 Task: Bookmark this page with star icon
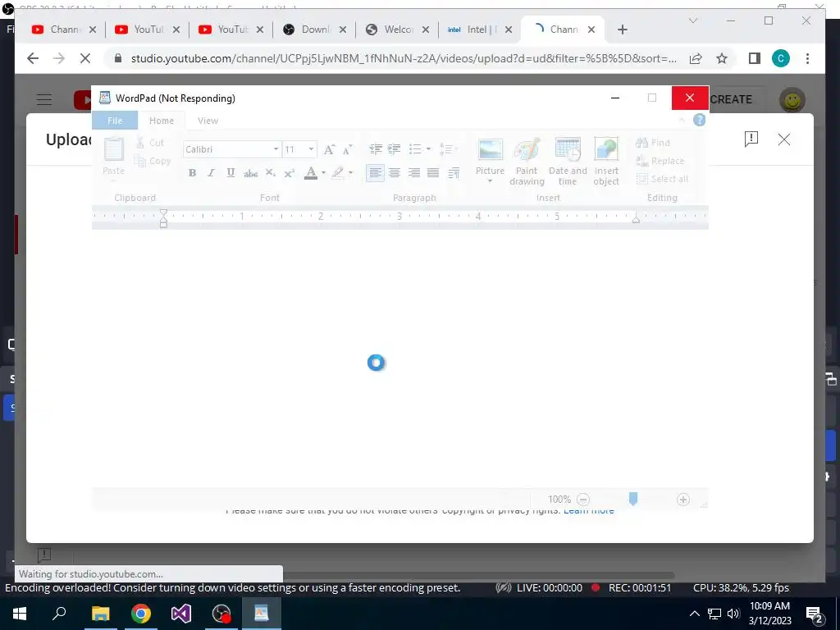[x=722, y=58]
